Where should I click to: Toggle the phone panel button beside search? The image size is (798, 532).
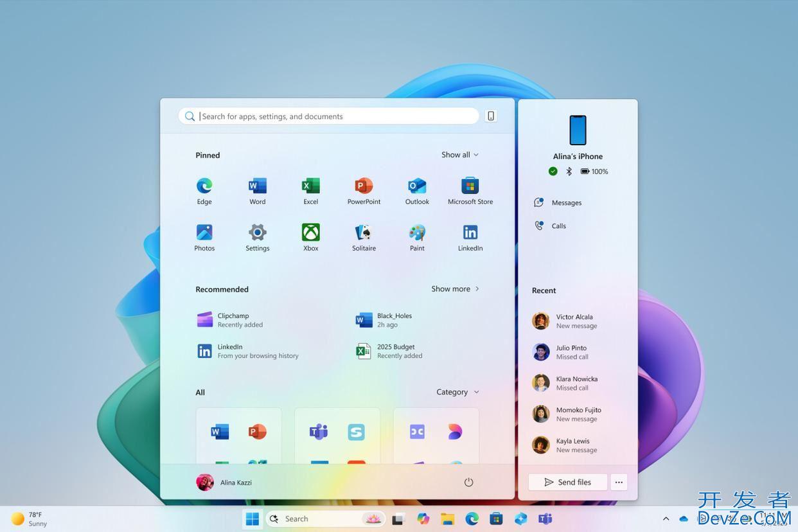[x=491, y=116]
